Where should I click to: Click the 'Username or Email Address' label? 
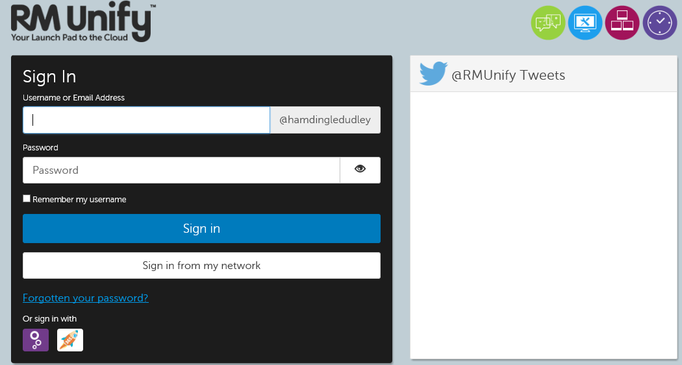74,98
